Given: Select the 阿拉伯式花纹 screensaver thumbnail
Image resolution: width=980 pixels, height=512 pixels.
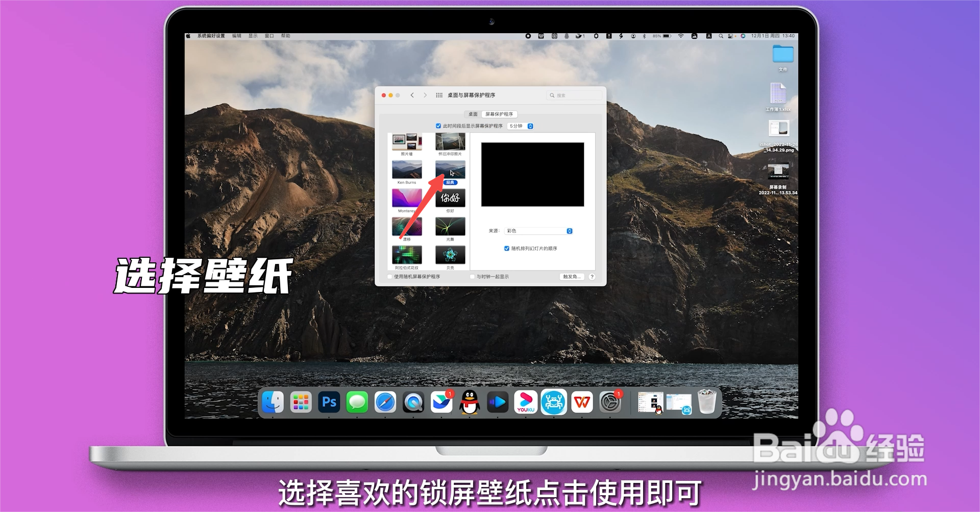Looking at the screenshot, I should [407, 255].
